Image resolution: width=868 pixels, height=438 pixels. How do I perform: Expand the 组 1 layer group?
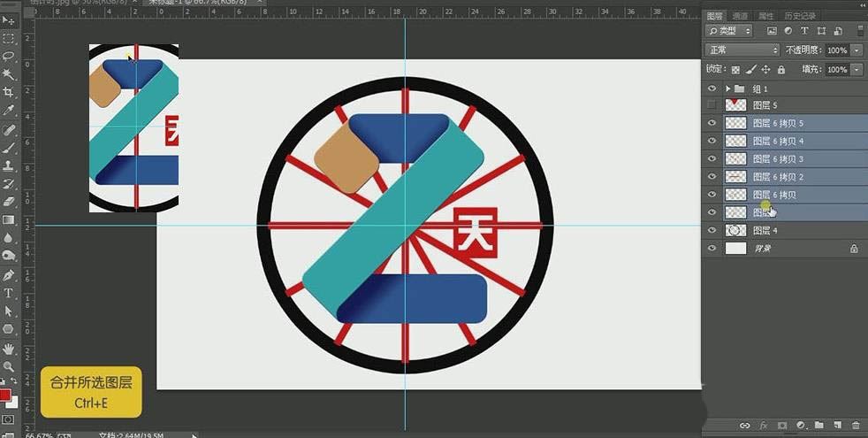[x=728, y=88]
